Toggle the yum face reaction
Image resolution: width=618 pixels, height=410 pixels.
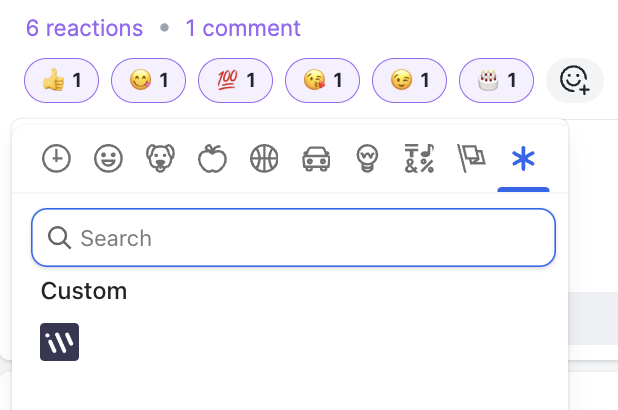[149, 80]
